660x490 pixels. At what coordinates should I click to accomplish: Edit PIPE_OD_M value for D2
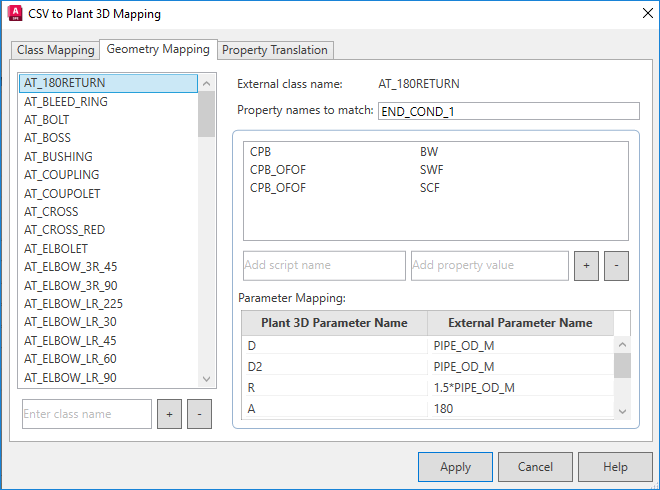click(x=521, y=367)
